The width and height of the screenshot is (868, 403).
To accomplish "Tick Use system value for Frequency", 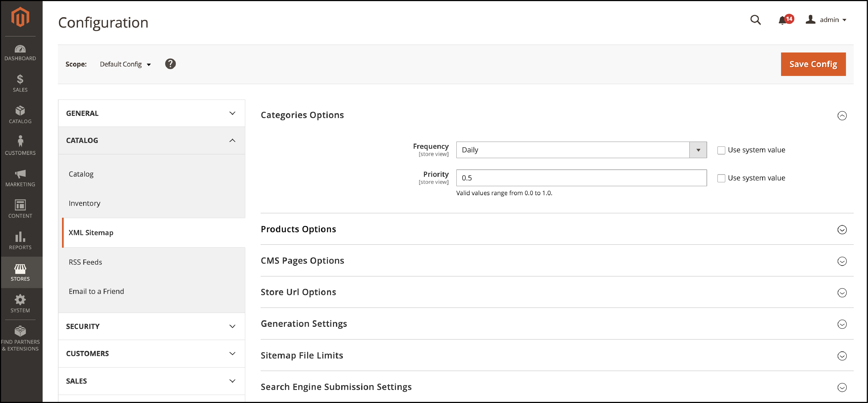I will (721, 150).
